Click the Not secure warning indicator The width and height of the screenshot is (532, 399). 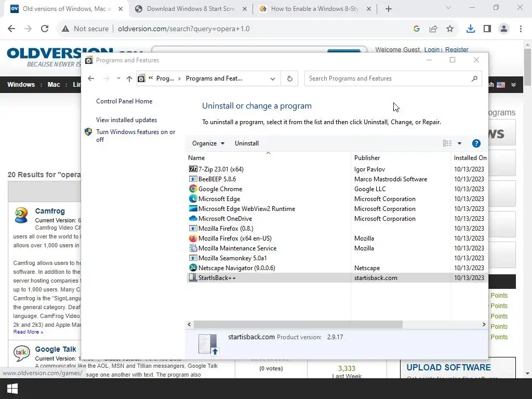85,29
